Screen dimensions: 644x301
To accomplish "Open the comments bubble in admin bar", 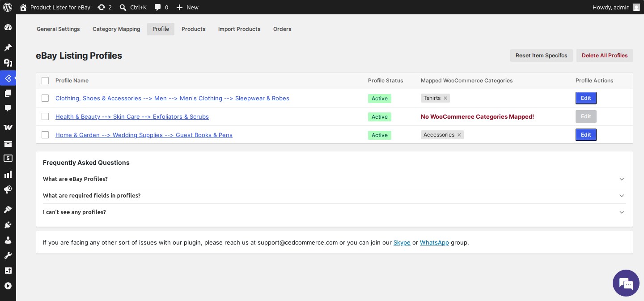I will [x=161, y=7].
